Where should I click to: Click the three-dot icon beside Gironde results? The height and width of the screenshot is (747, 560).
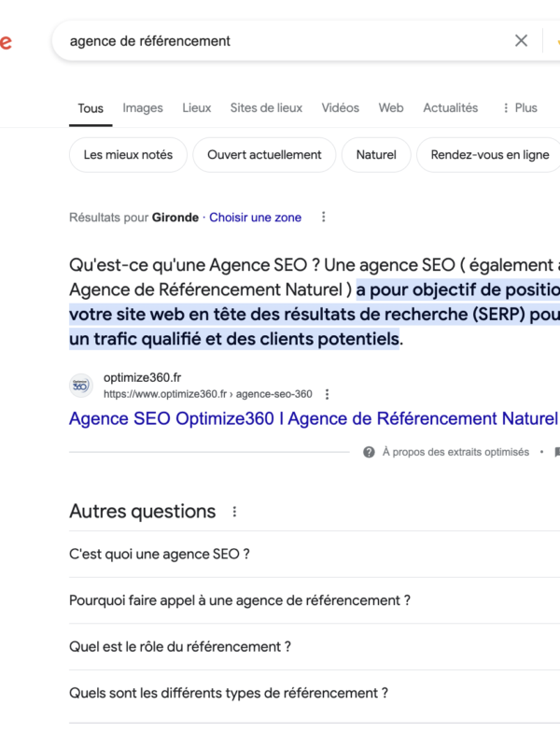point(324,218)
